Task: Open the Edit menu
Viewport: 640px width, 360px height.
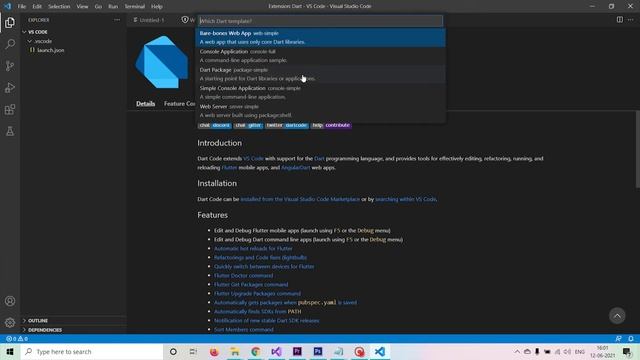Action: click(x=37, y=7)
